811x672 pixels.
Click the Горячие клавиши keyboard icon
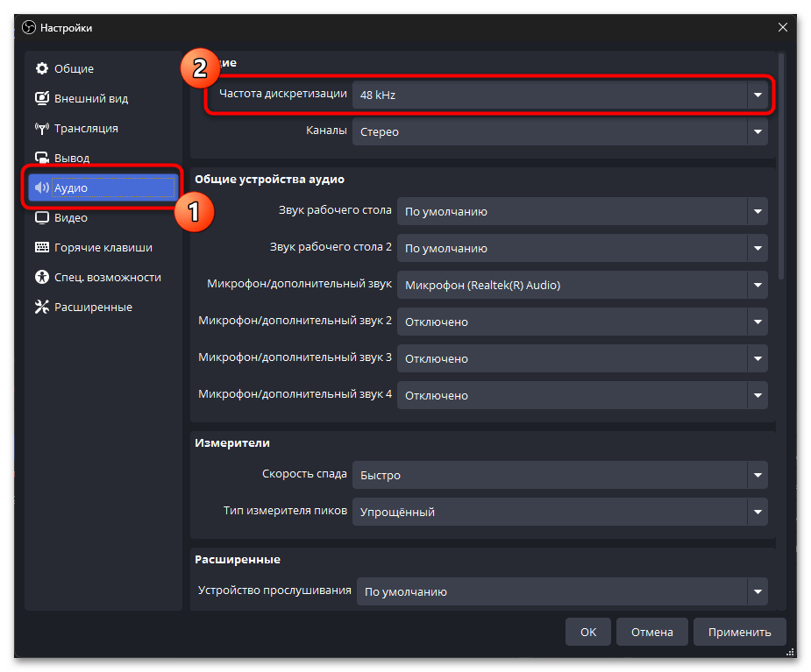click(41, 248)
